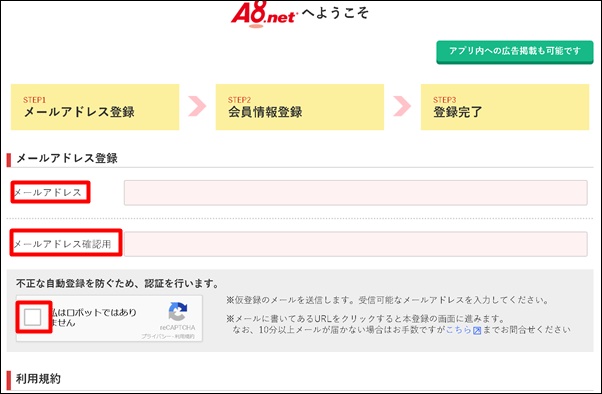Select STEP1 メールアドレス登録 step box
602x394 pixels.
pos(95,107)
